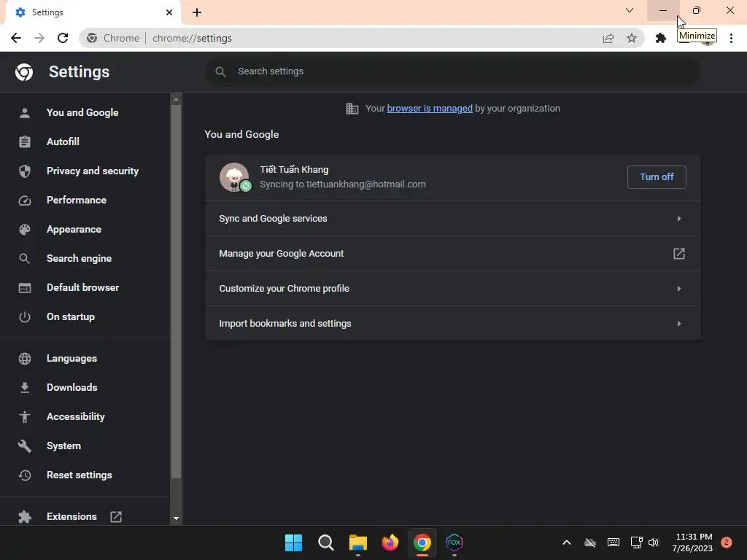The width and height of the screenshot is (747, 560).
Task: Go back using the browser back arrow
Action: [x=16, y=38]
